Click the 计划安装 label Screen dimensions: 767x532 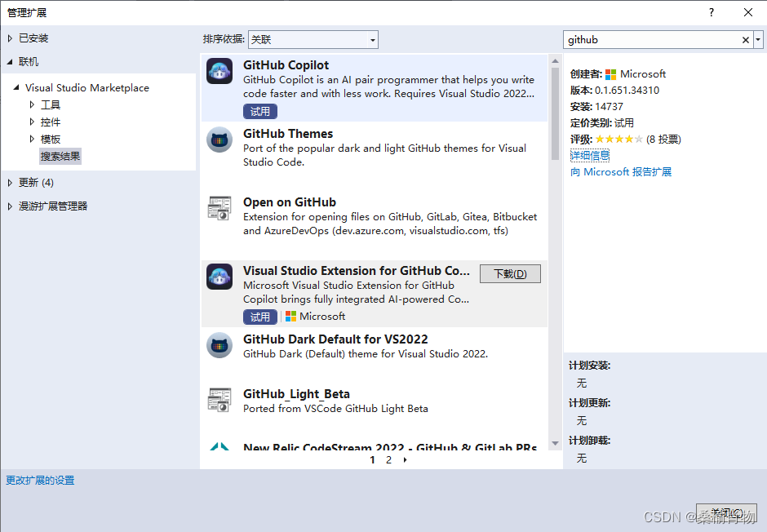[x=589, y=366]
